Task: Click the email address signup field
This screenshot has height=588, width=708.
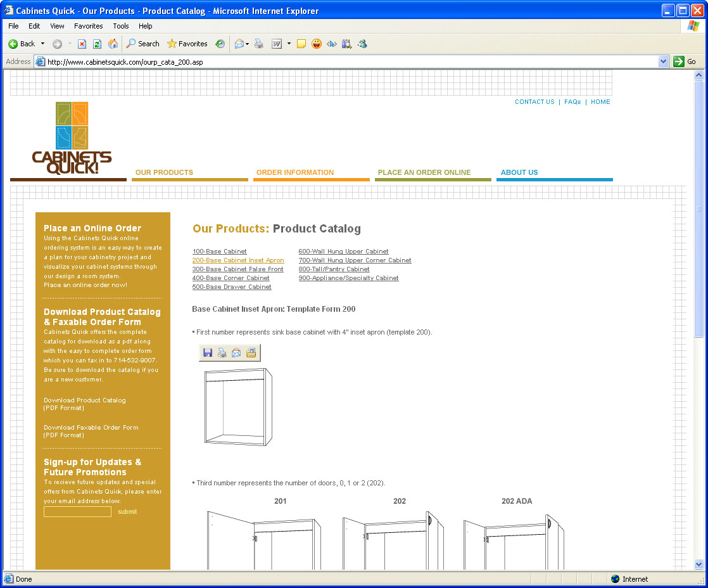Action: [x=77, y=511]
